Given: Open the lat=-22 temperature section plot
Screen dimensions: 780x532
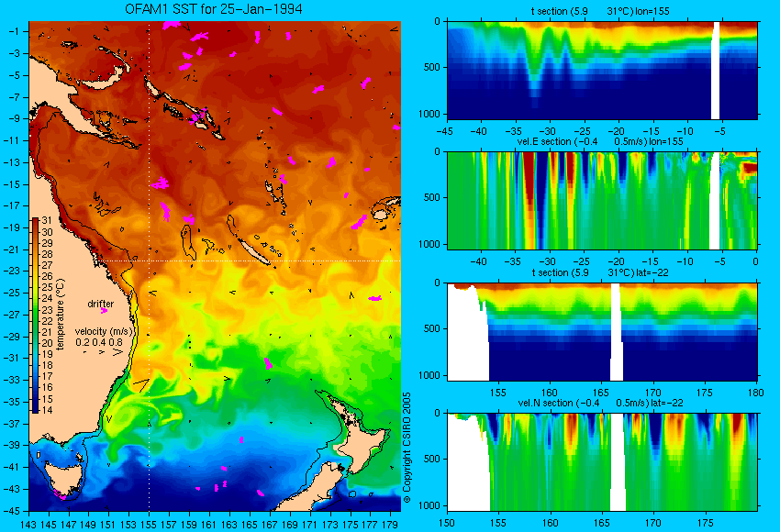Looking at the screenshot, I should (x=602, y=332).
